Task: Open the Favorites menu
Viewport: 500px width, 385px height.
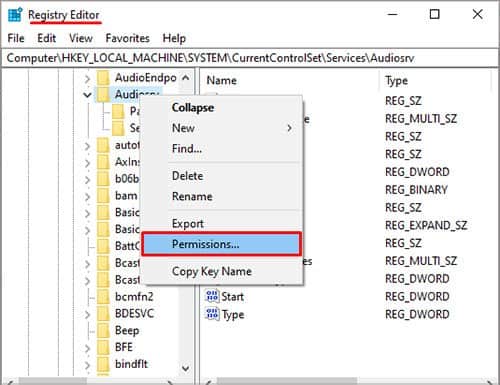Action: (127, 38)
